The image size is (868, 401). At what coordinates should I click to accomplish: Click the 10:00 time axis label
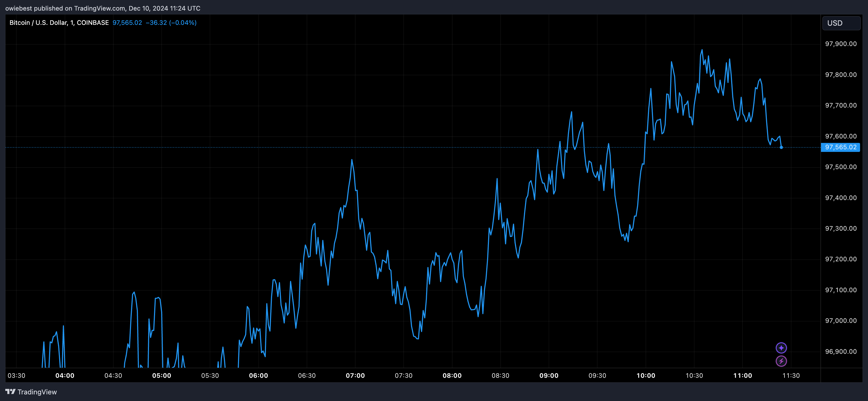pyautogui.click(x=646, y=375)
